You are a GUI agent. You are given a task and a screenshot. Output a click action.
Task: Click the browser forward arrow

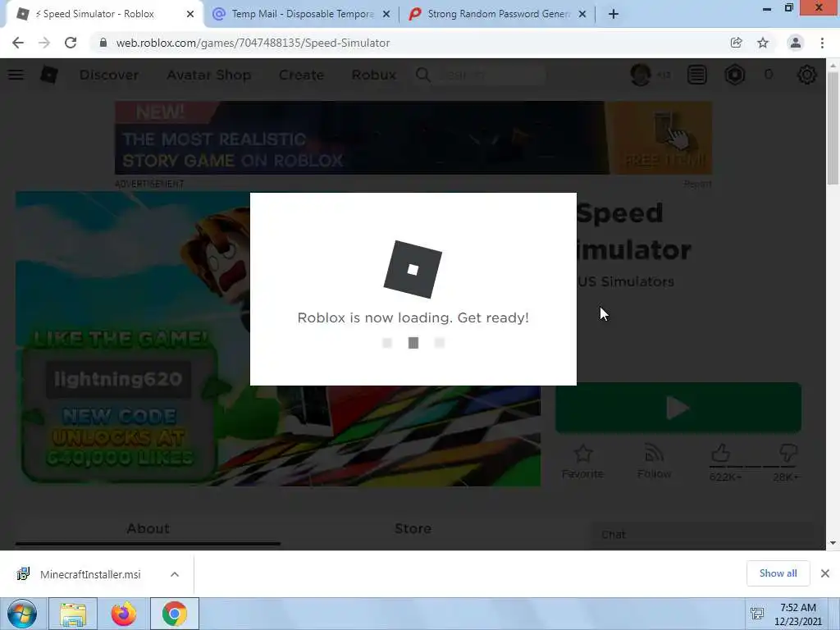tap(44, 43)
